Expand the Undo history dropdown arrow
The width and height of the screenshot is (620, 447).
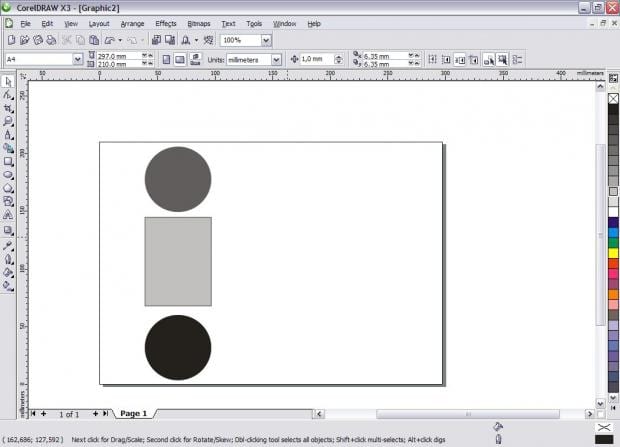120,40
